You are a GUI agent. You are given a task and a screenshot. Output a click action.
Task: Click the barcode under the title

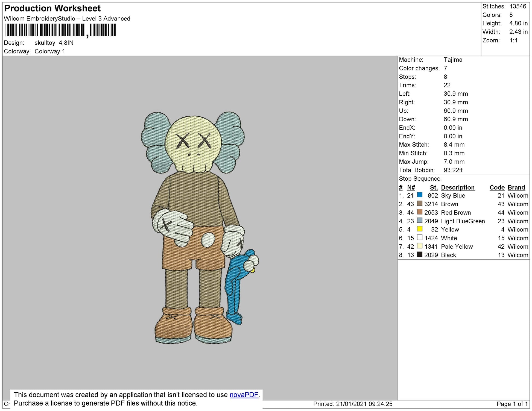[60, 30]
